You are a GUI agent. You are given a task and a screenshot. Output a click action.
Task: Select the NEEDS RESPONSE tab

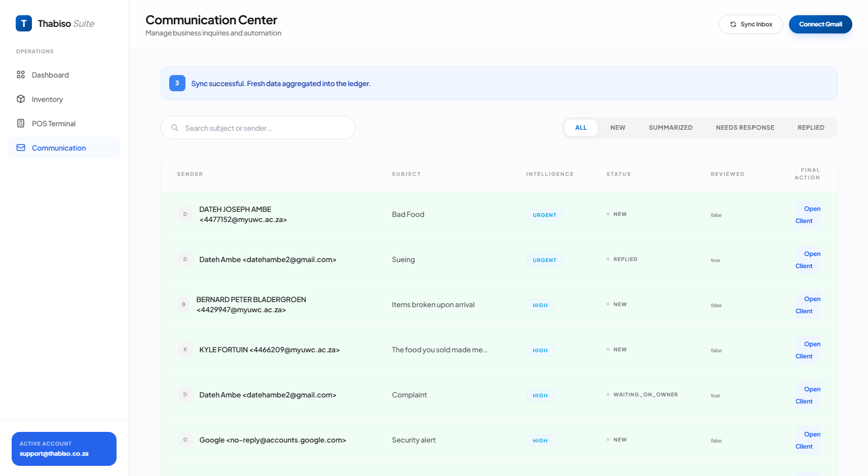[745, 127]
